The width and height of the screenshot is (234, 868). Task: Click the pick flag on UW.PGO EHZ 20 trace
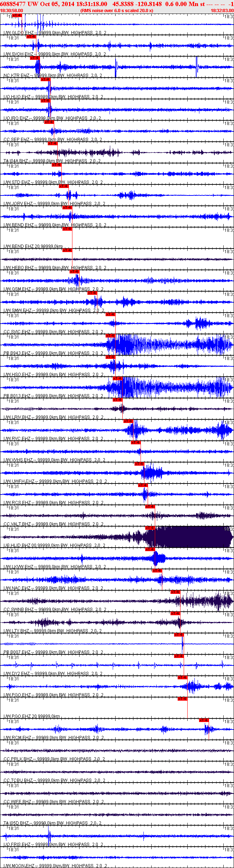[183, 699]
